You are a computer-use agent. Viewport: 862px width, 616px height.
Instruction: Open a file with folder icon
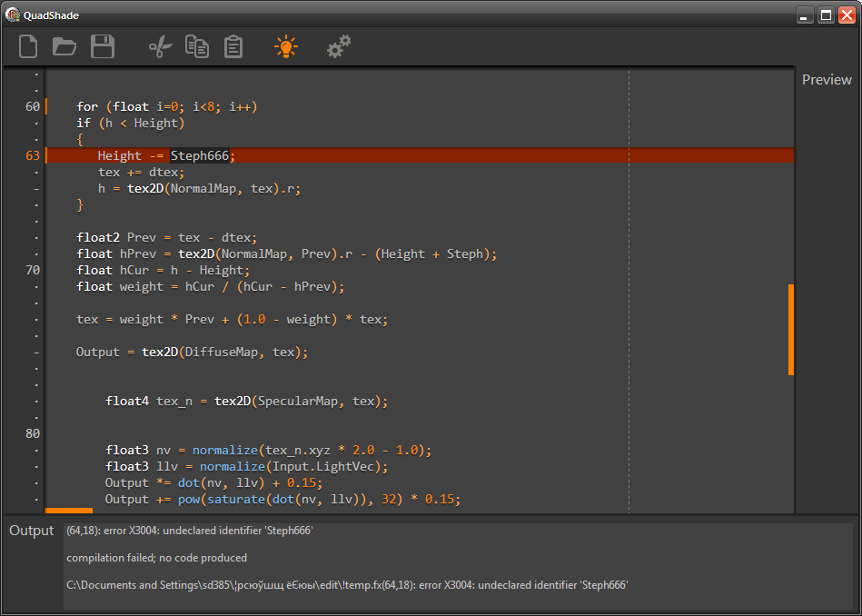(x=64, y=46)
